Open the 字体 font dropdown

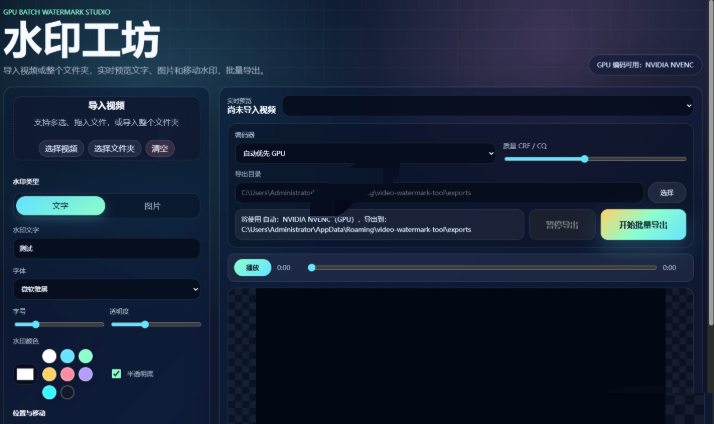click(x=107, y=289)
